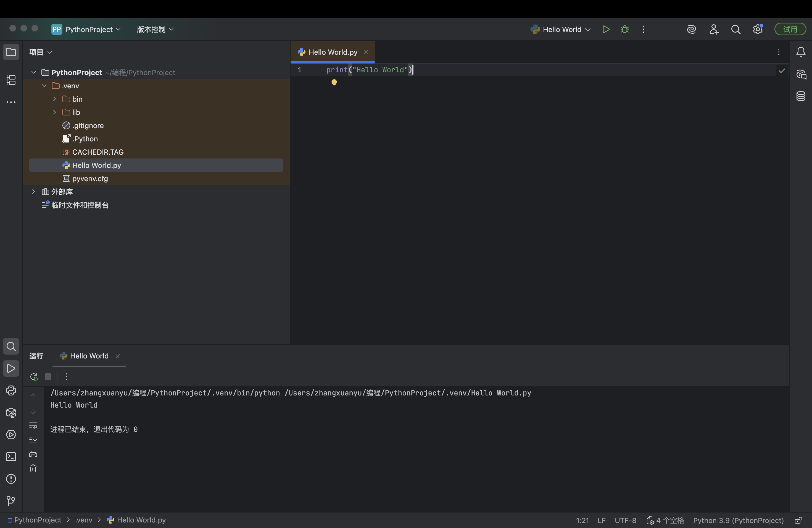Viewport: 812px width, 528px height.
Task: Open notifications with the bell icon
Action: tap(801, 52)
